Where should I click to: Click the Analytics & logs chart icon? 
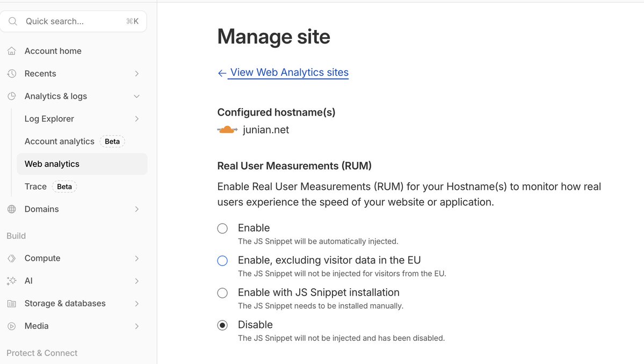11,96
